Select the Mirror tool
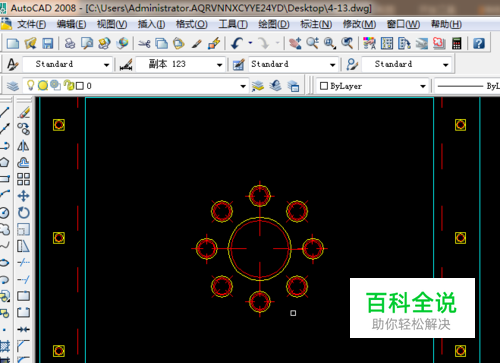This screenshot has width=500, height=363. [x=23, y=146]
